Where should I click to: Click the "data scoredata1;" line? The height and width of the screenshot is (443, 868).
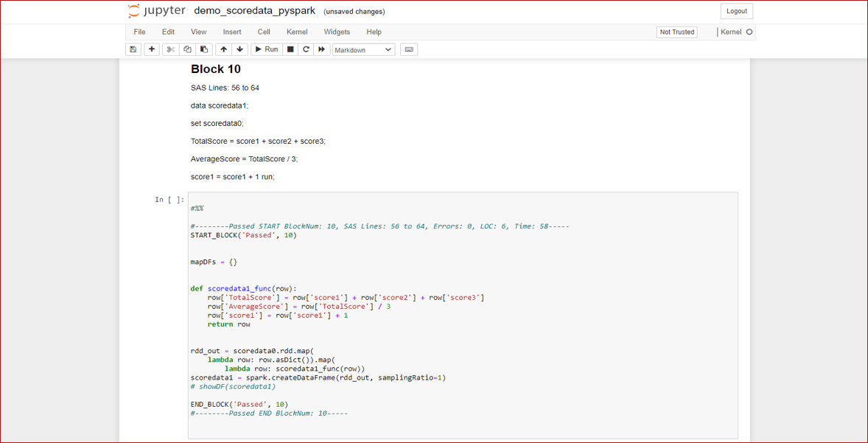click(220, 105)
